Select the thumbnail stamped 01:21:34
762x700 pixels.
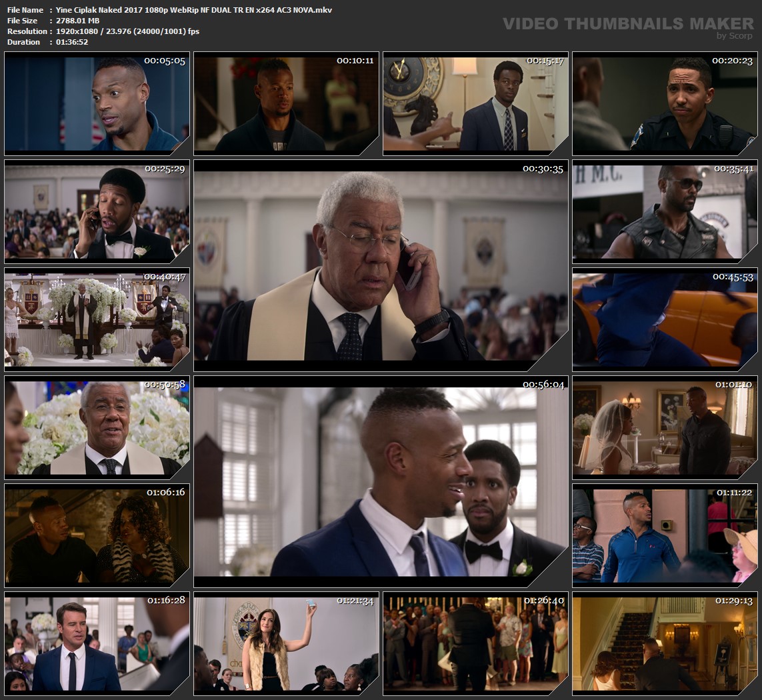click(x=286, y=643)
